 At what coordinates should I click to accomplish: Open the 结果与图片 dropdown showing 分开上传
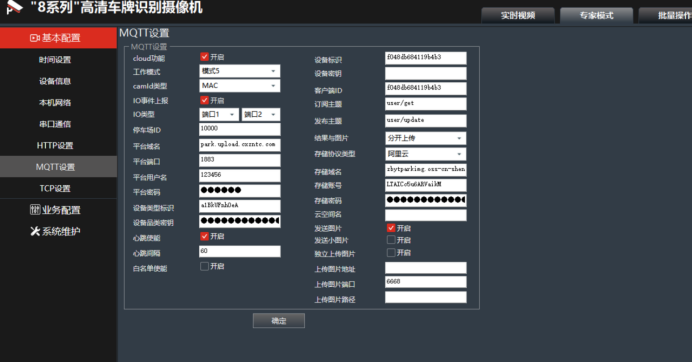coord(425,138)
